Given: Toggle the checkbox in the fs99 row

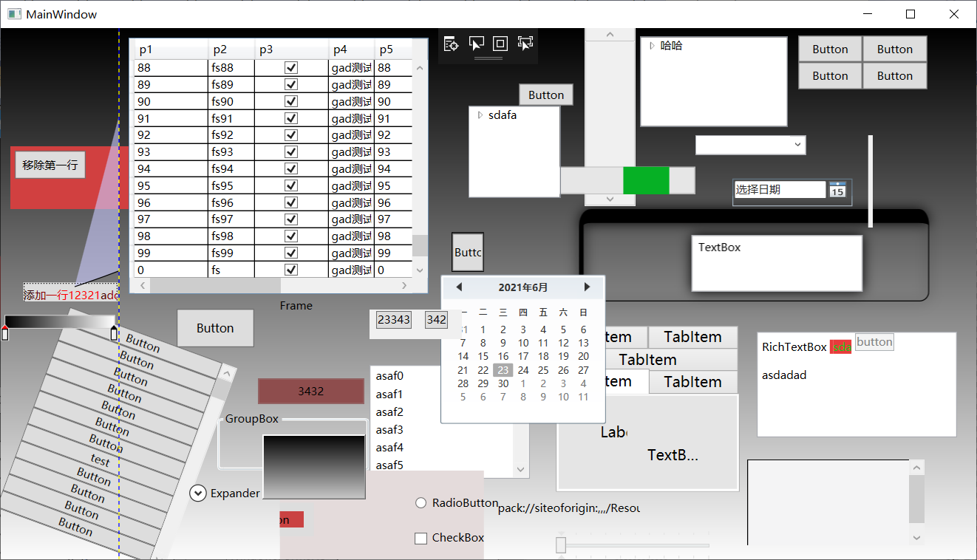Looking at the screenshot, I should [291, 253].
